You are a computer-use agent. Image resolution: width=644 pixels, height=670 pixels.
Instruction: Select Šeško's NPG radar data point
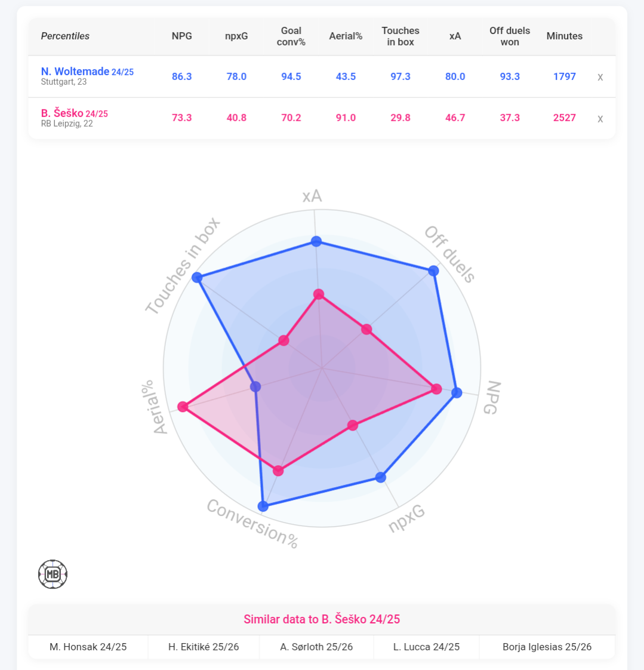click(x=436, y=389)
